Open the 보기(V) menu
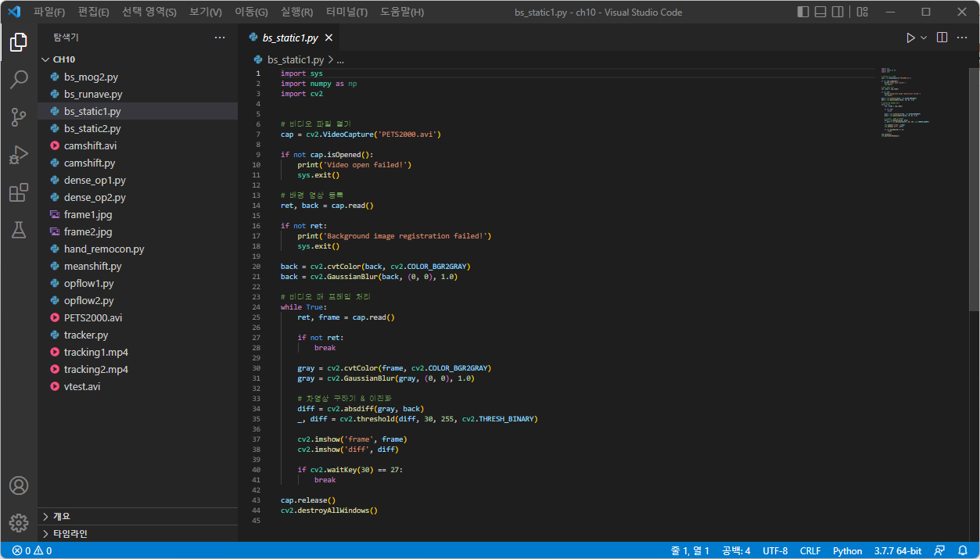The width and height of the screenshot is (980, 559). (206, 13)
